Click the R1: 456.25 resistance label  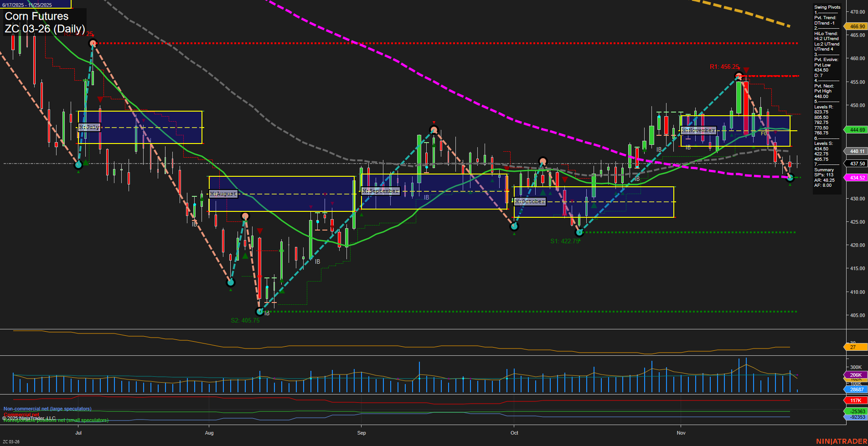pos(724,67)
